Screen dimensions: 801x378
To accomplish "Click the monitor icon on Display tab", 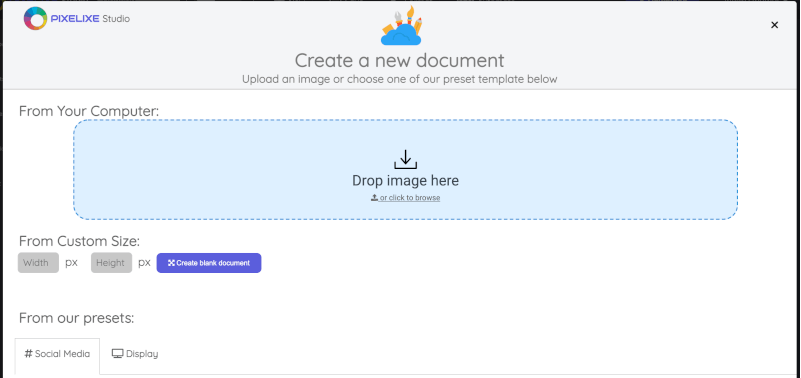I will coord(117,353).
